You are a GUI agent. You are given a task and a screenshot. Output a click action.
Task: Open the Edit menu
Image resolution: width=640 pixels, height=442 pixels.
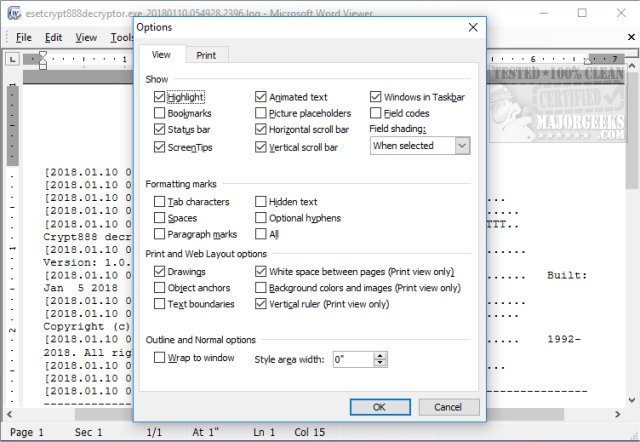pyautogui.click(x=53, y=38)
